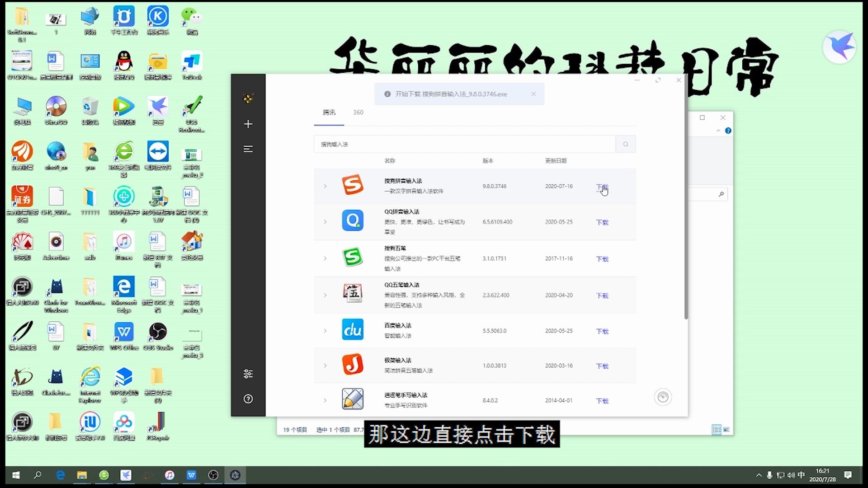Click 下载 link for QQ五笔输入法
This screenshot has height=488, width=868.
[602, 296]
